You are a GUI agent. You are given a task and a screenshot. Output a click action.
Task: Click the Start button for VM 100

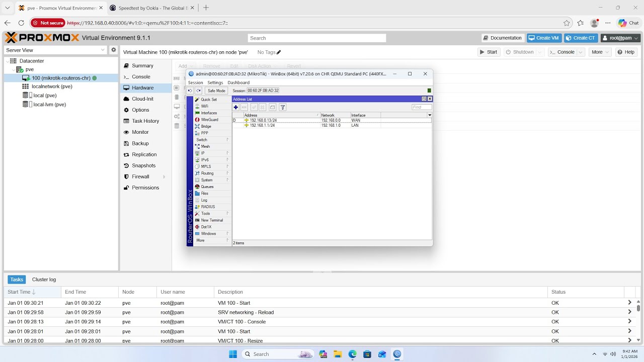pos(489,52)
